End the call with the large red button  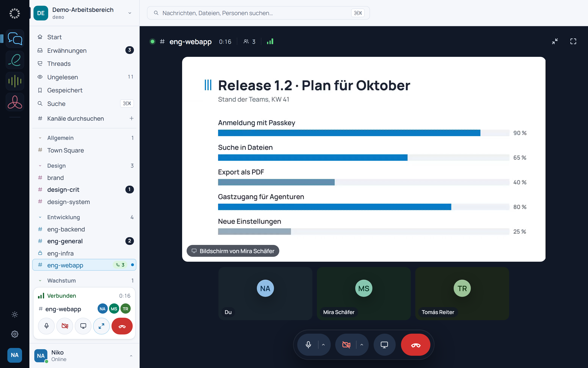click(x=415, y=345)
